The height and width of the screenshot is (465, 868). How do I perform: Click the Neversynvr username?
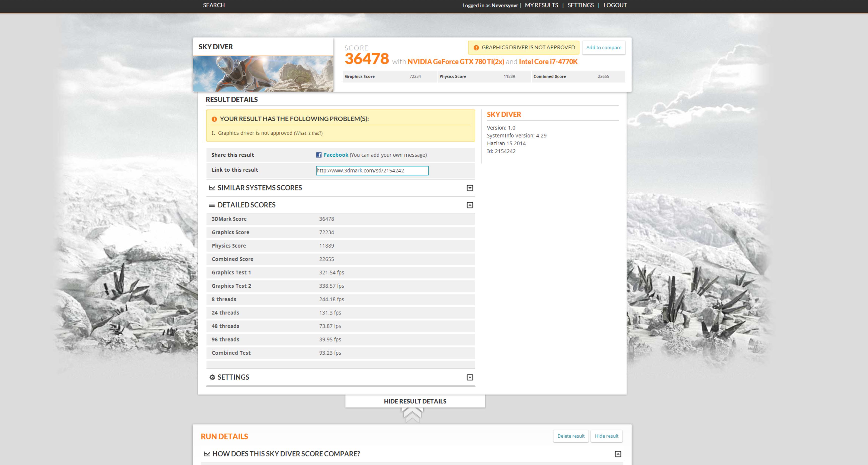504,5
